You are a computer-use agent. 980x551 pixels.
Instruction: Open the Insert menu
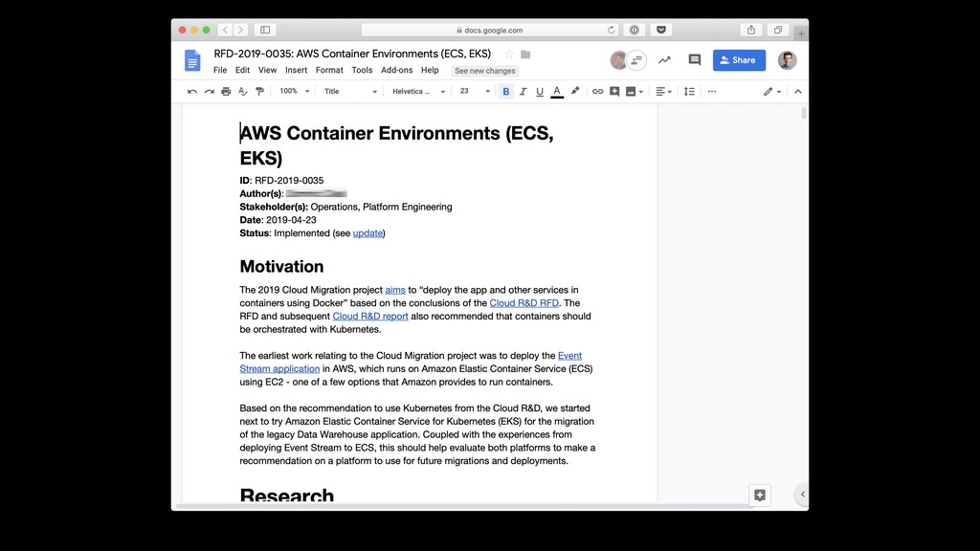click(296, 71)
